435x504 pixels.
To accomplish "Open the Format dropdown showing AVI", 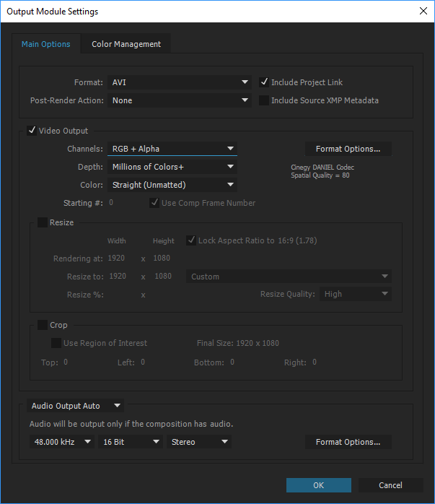I will tap(180, 82).
